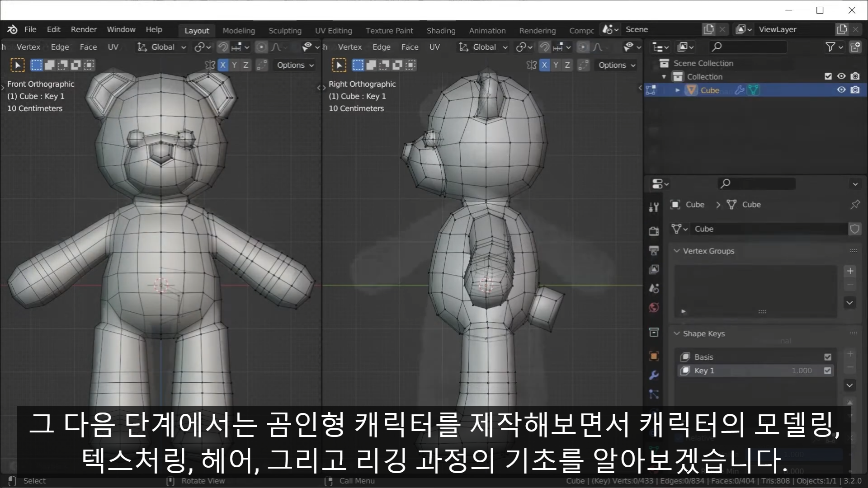Open Global transform orientation dropdown in left viewport
This screenshot has width=868, height=488.
coord(162,47)
